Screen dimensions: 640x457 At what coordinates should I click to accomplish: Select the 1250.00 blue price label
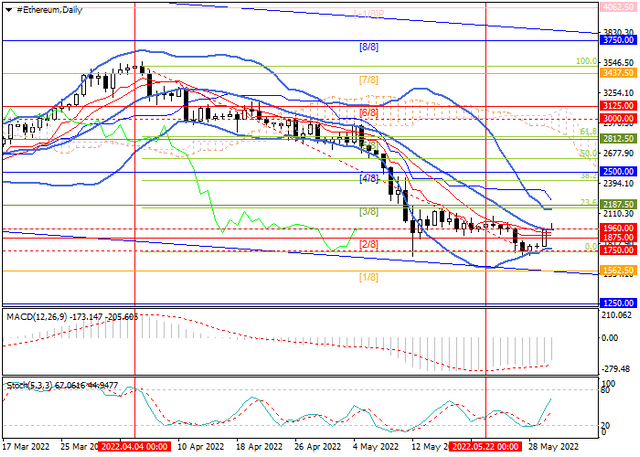coord(618,303)
